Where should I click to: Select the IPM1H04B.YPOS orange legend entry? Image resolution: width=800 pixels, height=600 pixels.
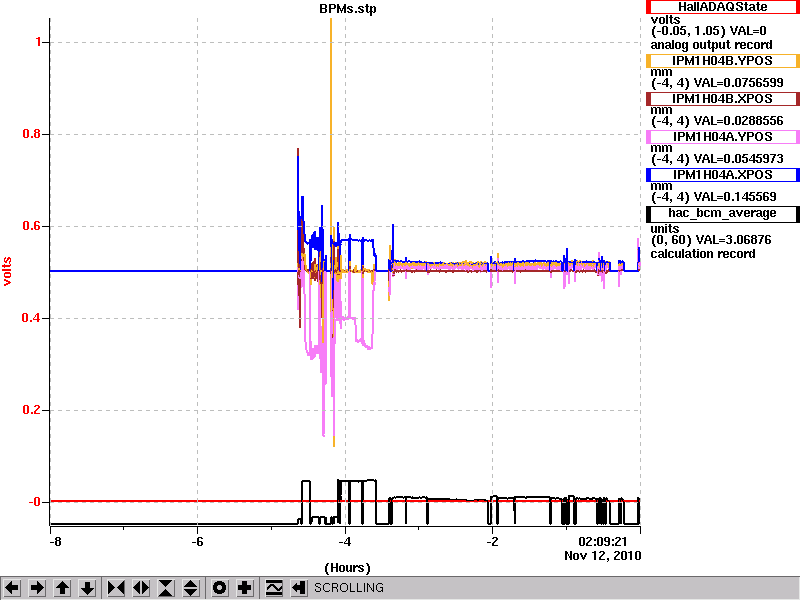722,61
